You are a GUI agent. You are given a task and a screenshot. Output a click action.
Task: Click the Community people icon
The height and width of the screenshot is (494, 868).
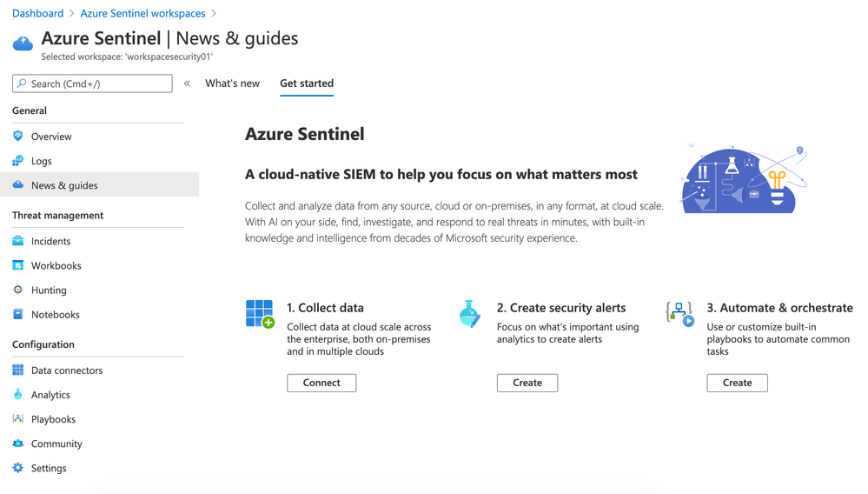point(17,443)
